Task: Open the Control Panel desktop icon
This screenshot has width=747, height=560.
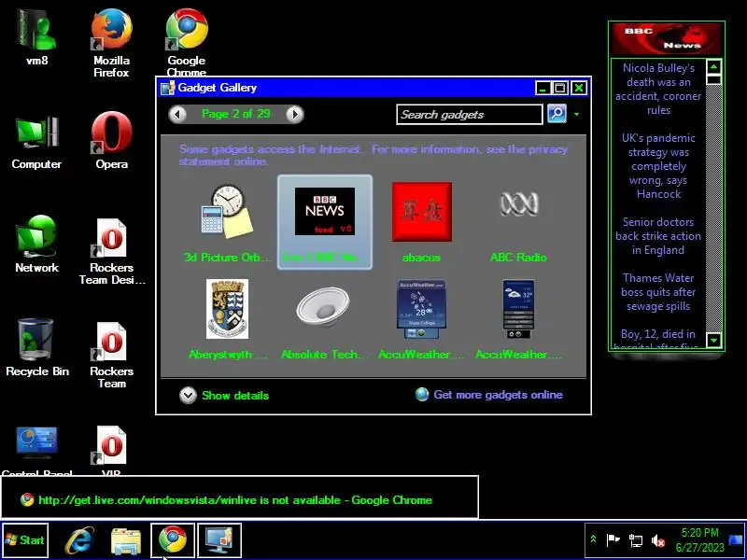Action: click(36, 452)
